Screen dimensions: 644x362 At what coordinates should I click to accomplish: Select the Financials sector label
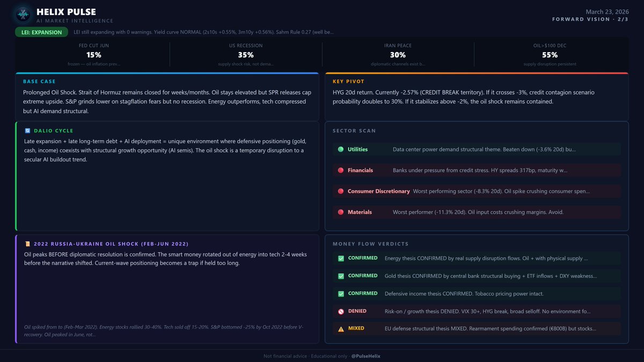pyautogui.click(x=360, y=170)
